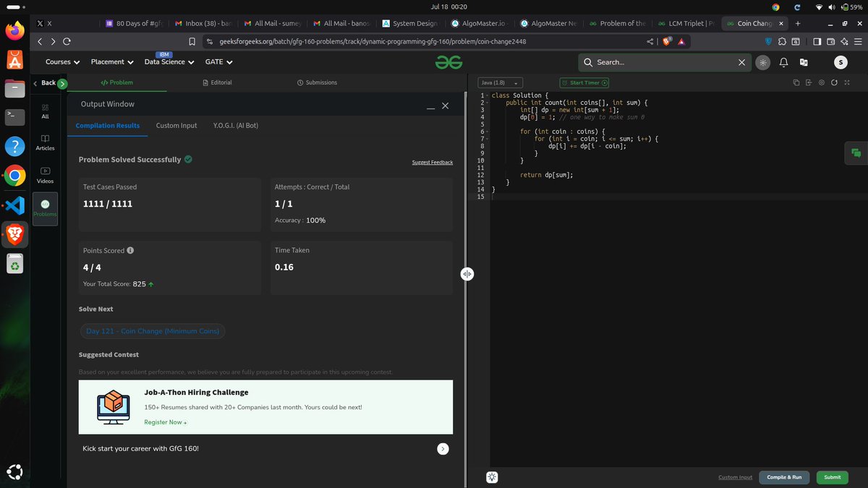
Task: Collapse the sidebar with green arrow toggle
Action: click(63, 83)
